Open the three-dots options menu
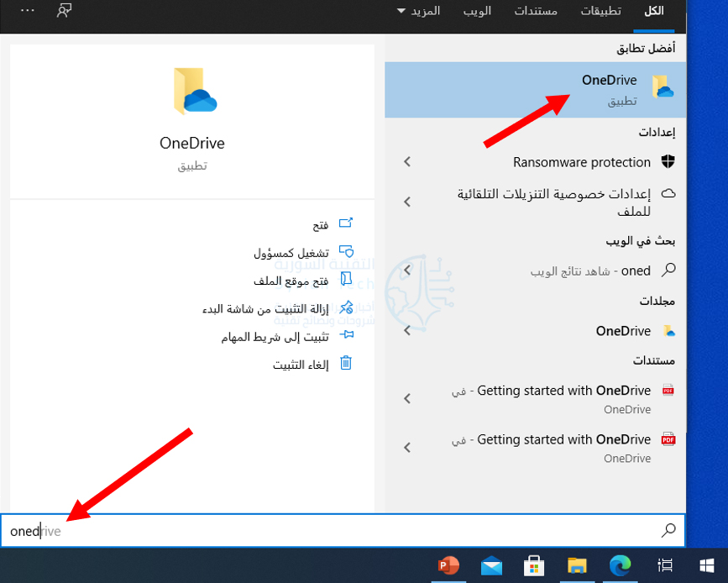Viewport: 728px width, 583px height. (x=28, y=10)
